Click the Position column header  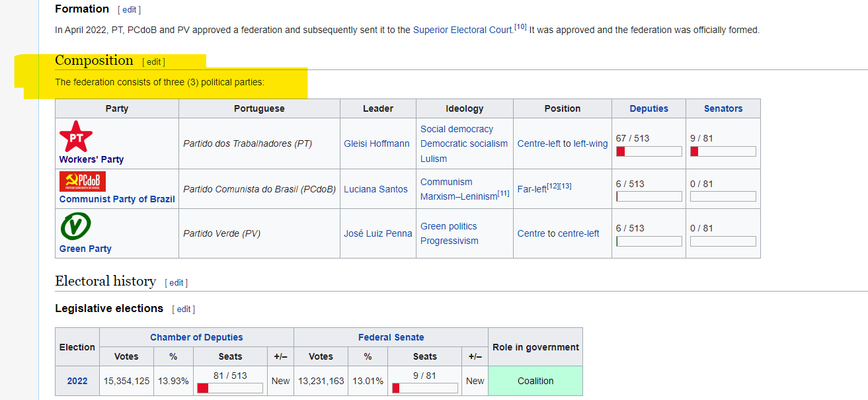click(x=563, y=108)
